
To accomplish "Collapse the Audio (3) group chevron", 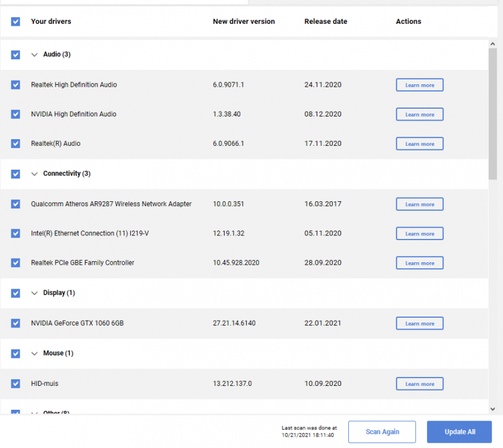I will coord(34,54).
